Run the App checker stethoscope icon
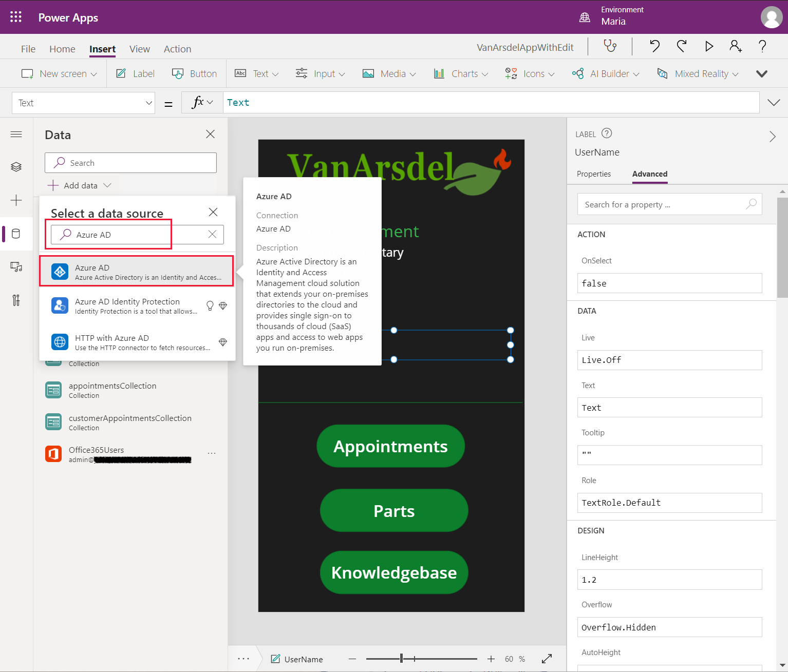The image size is (788, 672). [x=610, y=46]
